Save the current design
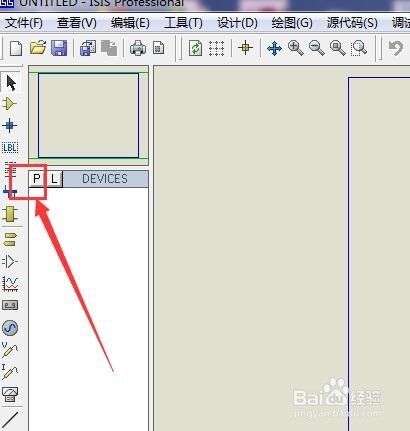The height and width of the screenshot is (431, 410). click(59, 48)
